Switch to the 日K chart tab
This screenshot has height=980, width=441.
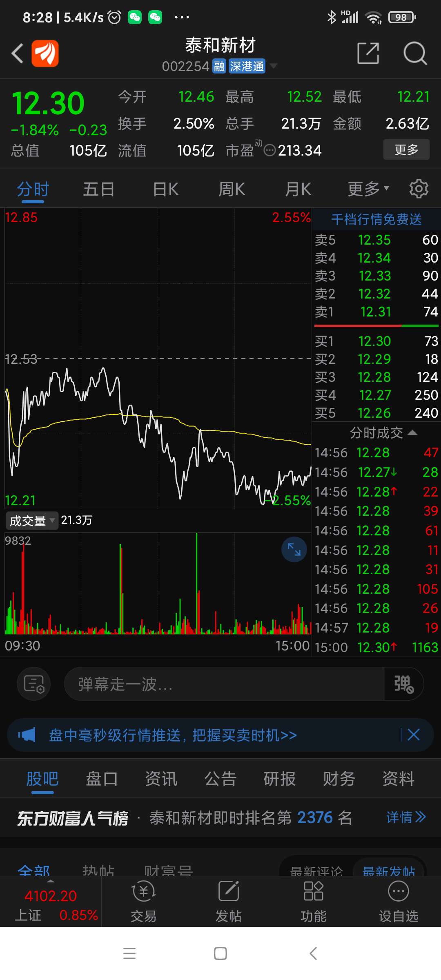click(165, 189)
